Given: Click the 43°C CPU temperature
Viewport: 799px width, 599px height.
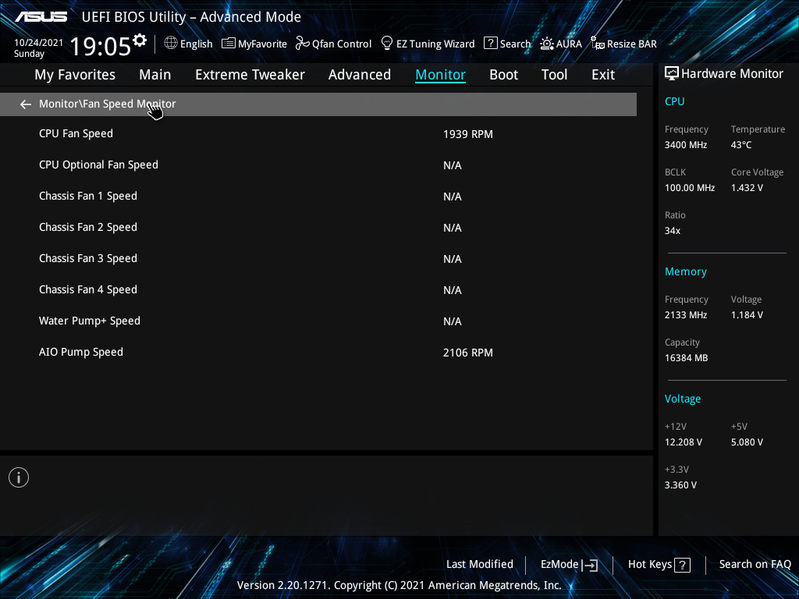Looking at the screenshot, I should [741, 145].
